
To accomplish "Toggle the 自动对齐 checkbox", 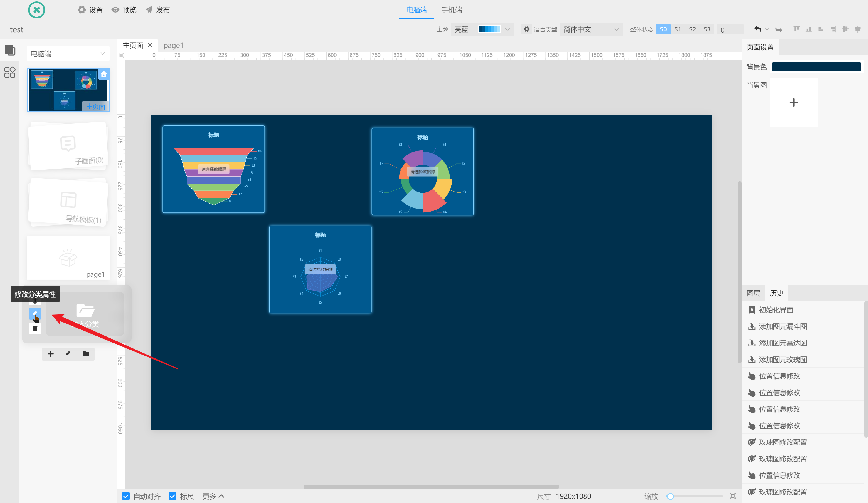I will point(126,496).
